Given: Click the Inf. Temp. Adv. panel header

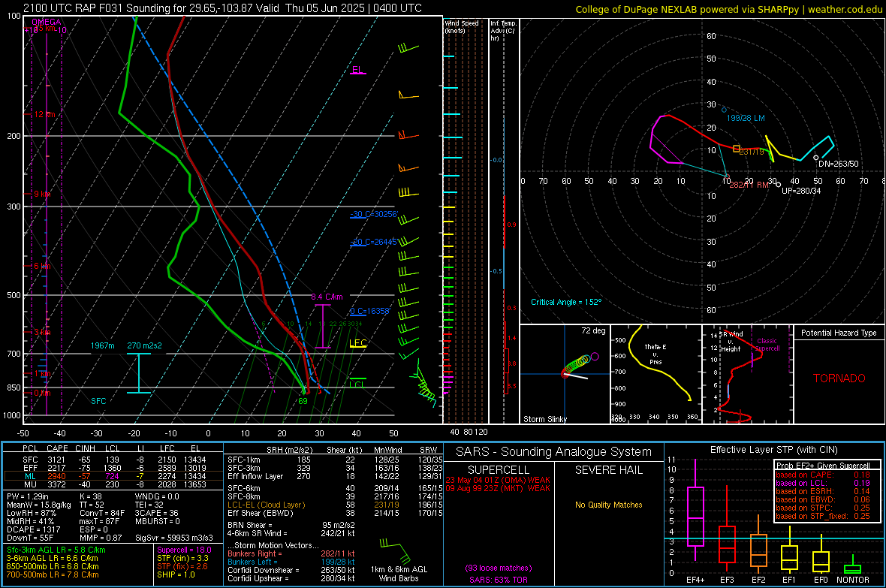Looking at the screenshot, I should point(503,31).
